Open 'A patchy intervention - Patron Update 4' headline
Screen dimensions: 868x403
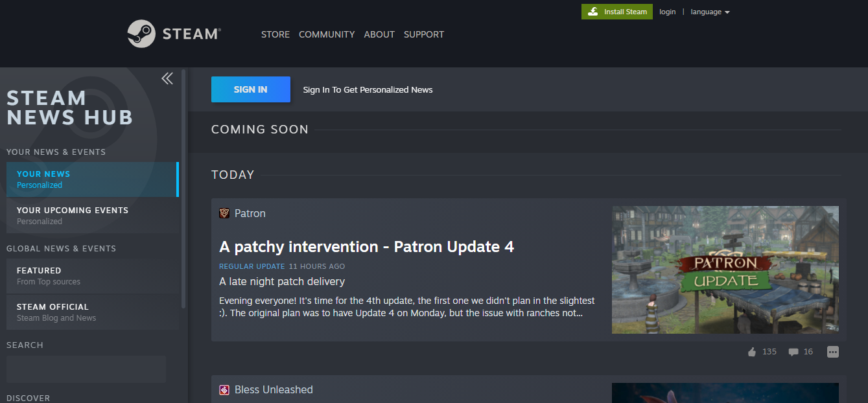[x=366, y=247]
